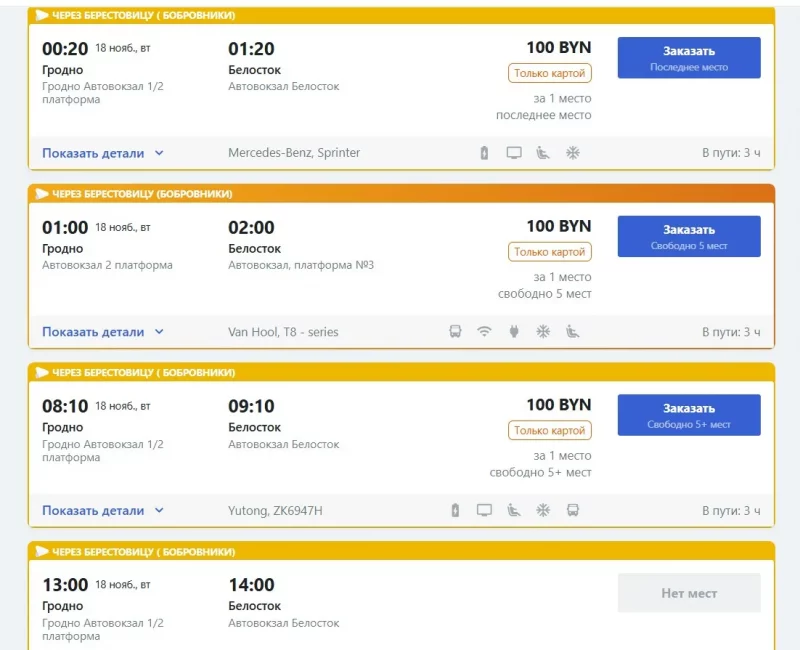Order the last seat on the 00:20 trip
Viewport: 800px width, 650px height.
(x=689, y=58)
